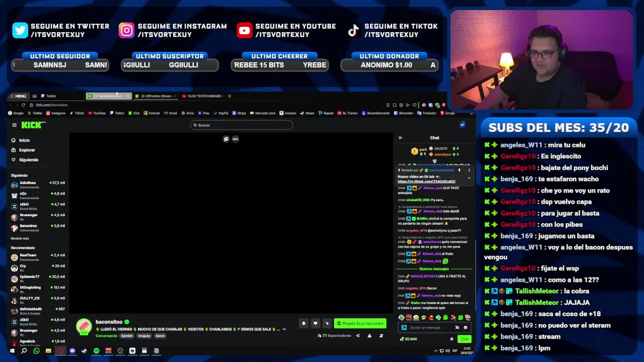644x362 pixels.
Task: Open Discord from taskbar
Action: [x=72, y=351]
